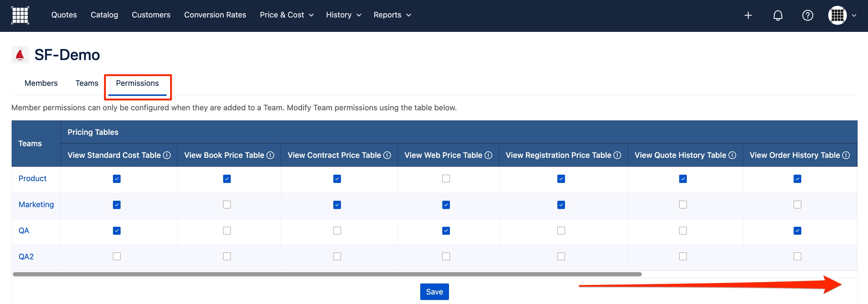Open Conversion Rates in navigation bar
This screenshot has width=868, height=304.
tap(215, 15)
